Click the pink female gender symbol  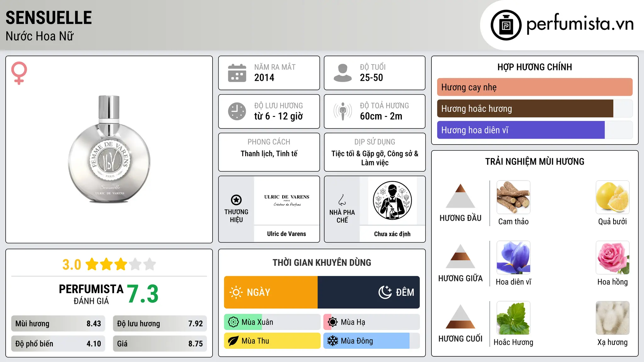pos(19,73)
